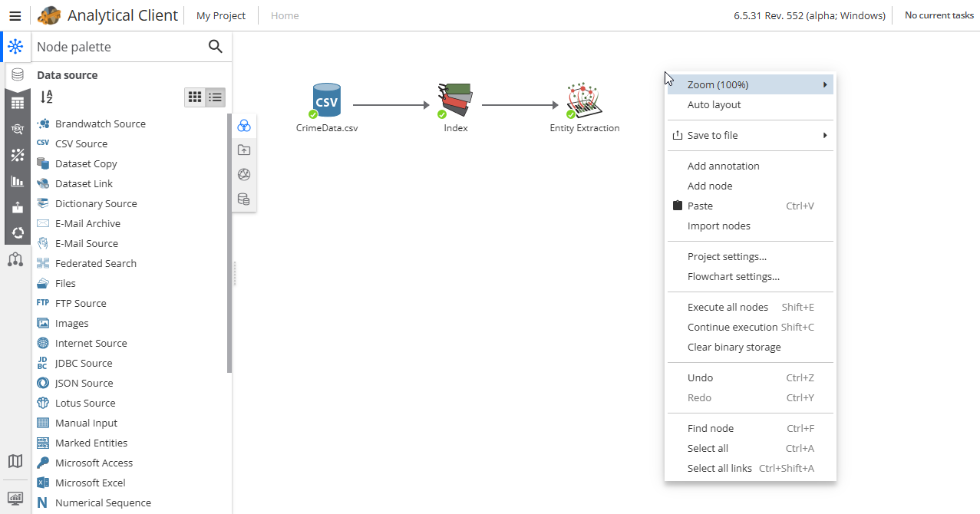Sort palette nodes alphabetically A-Z
This screenshot has height=514, width=980.
(x=47, y=97)
